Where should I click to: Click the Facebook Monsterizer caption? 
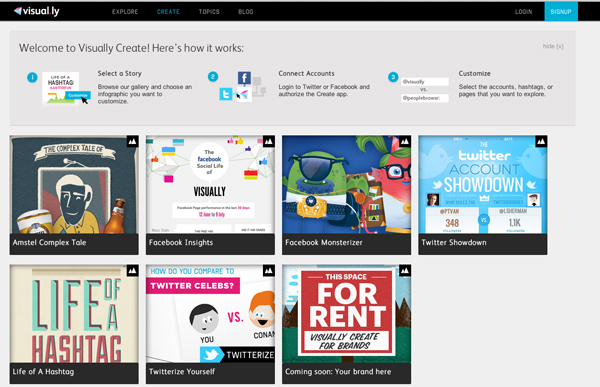tap(324, 242)
